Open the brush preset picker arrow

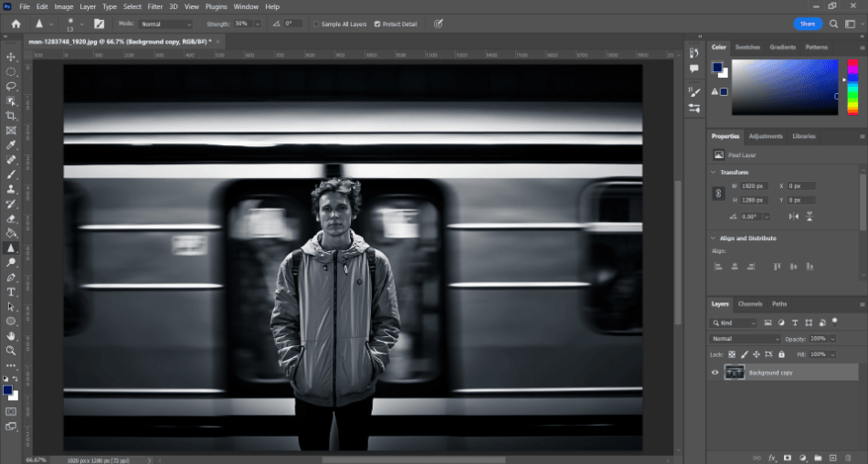[82, 25]
